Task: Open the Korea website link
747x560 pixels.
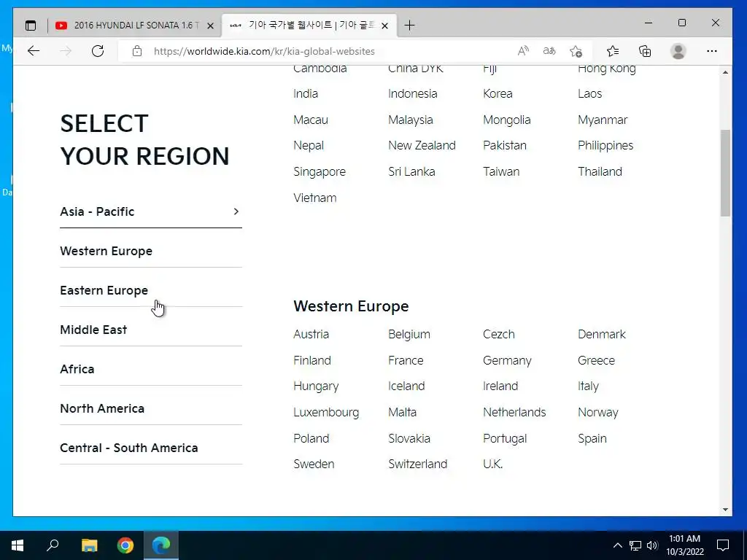Action: [498, 94]
